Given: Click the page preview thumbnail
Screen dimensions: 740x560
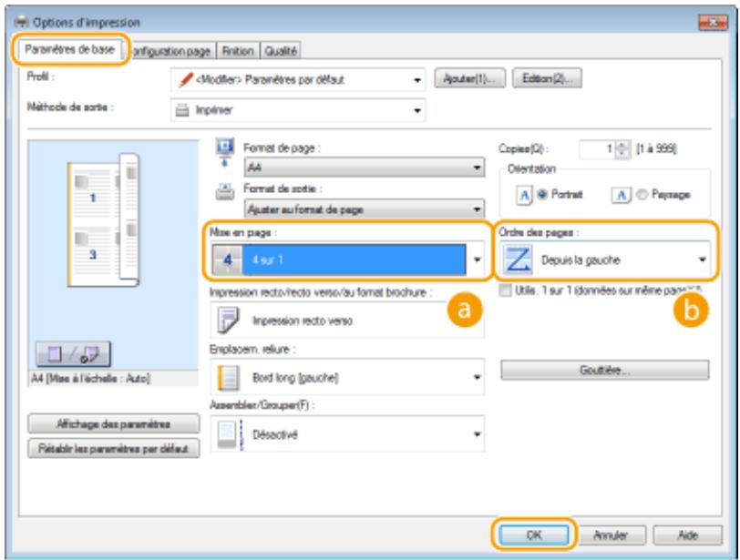Looking at the screenshot, I should click(x=104, y=221).
